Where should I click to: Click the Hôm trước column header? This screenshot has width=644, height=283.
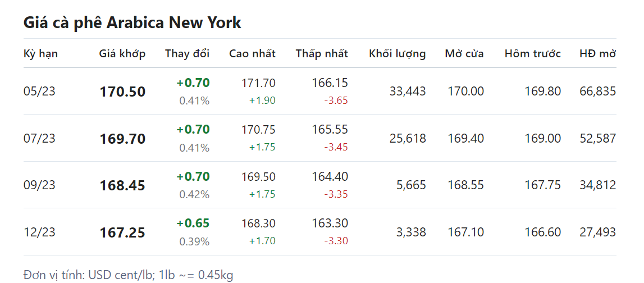coord(532,54)
